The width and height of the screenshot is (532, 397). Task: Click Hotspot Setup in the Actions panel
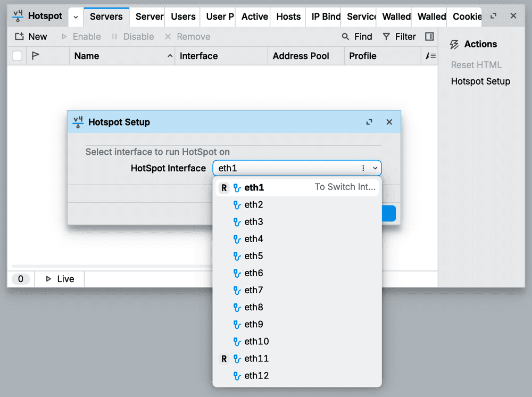coord(480,81)
